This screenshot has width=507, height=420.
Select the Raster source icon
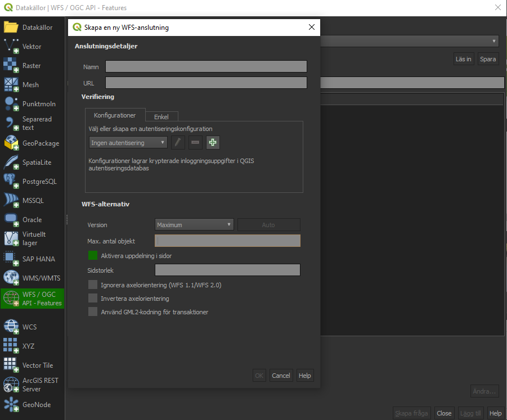[11, 65]
